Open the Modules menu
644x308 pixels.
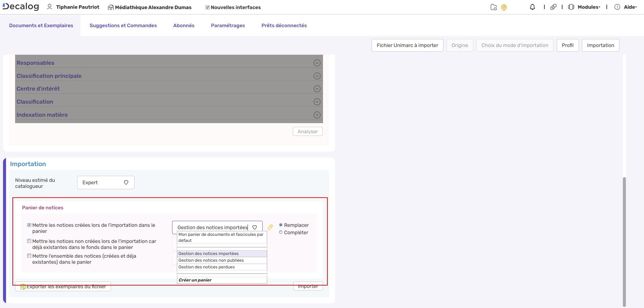click(x=587, y=7)
